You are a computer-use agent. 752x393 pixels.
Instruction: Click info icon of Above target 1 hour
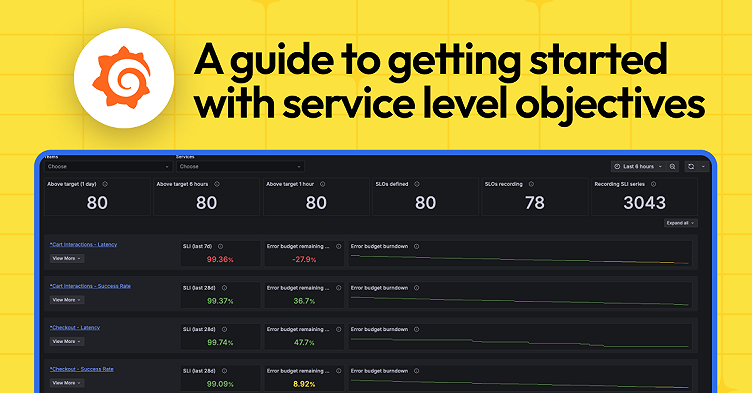click(322, 184)
